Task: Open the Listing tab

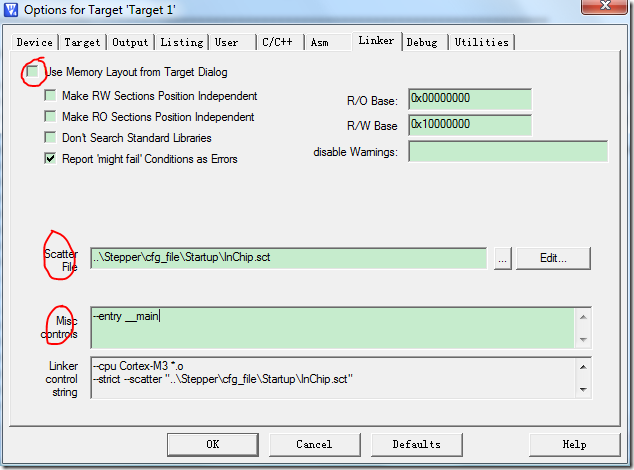Action: click(x=182, y=42)
